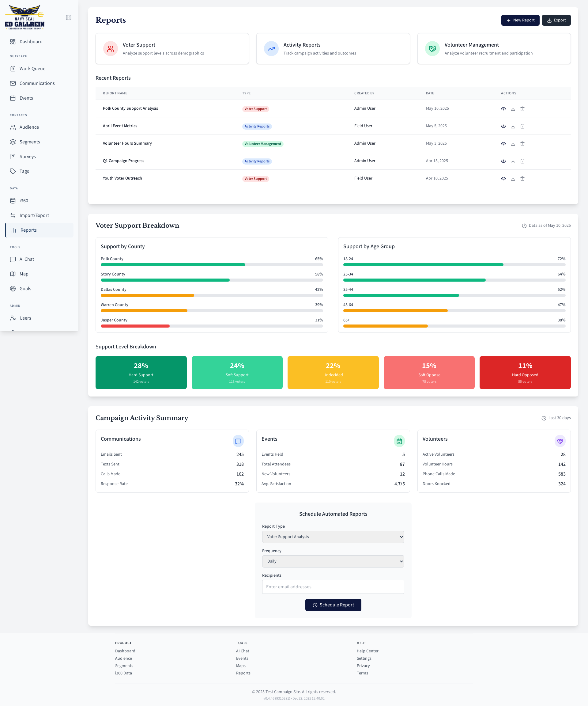Click the Recipients email input field
588x706 pixels.
coord(333,587)
